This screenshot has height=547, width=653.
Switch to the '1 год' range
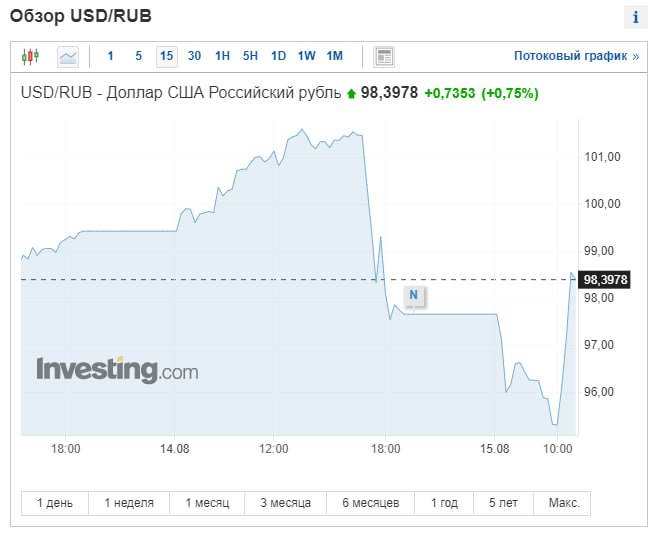click(x=445, y=502)
